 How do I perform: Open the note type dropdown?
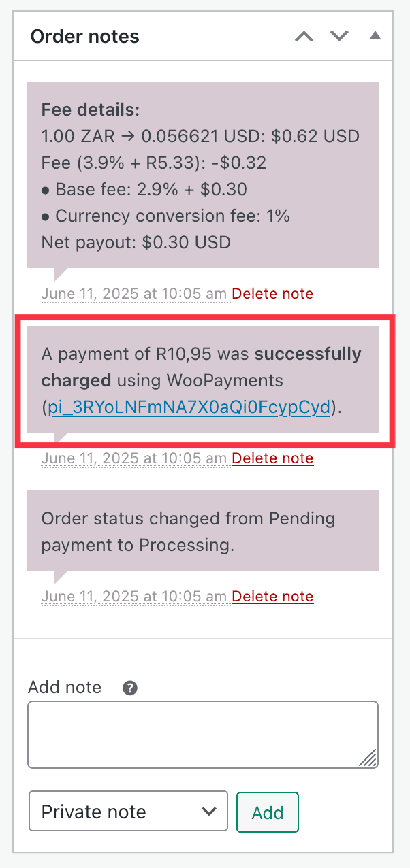click(127, 811)
